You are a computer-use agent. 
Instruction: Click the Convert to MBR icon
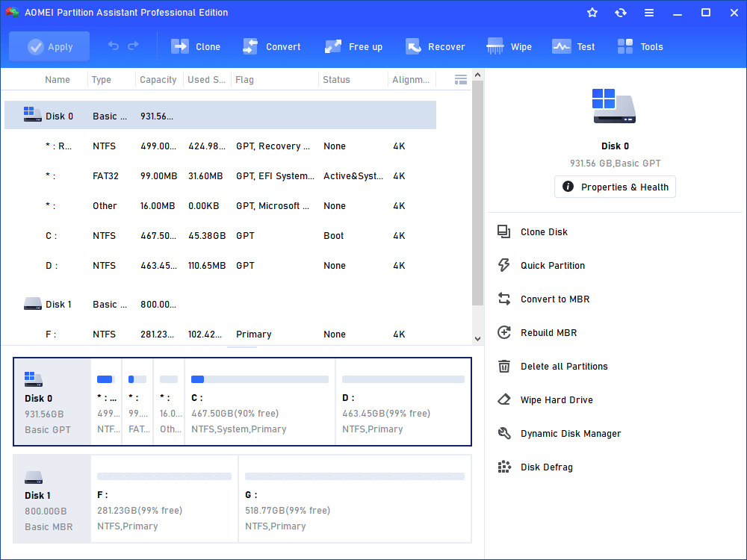point(503,299)
